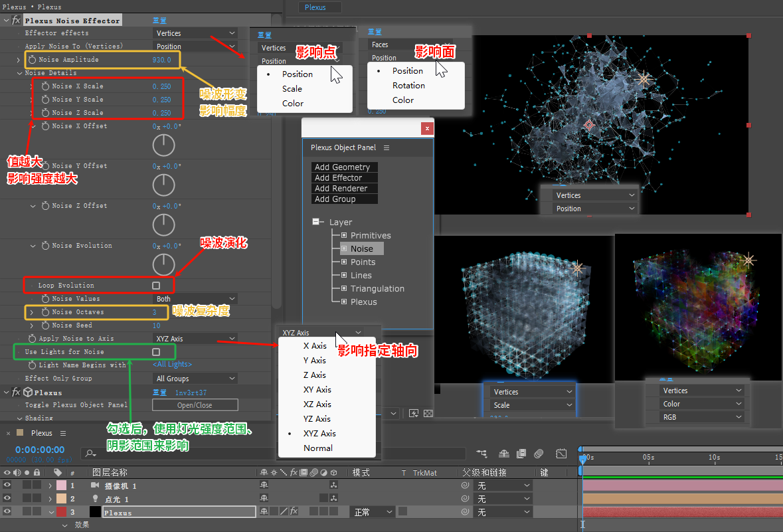Choose Normal from the axis menu
783x532 pixels.
(x=317, y=448)
